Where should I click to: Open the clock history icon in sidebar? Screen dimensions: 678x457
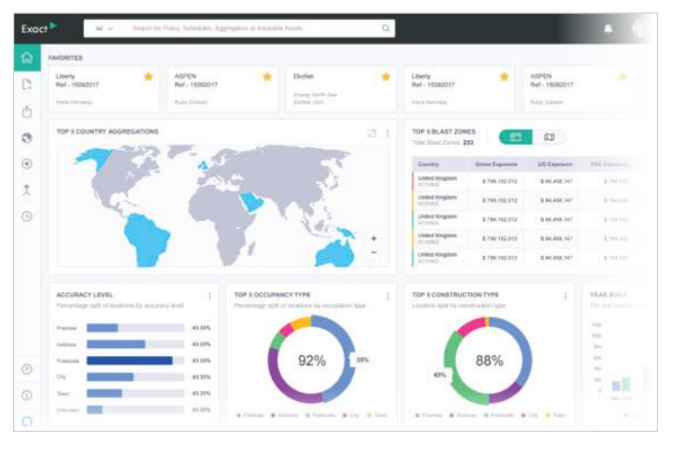click(27, 216)
